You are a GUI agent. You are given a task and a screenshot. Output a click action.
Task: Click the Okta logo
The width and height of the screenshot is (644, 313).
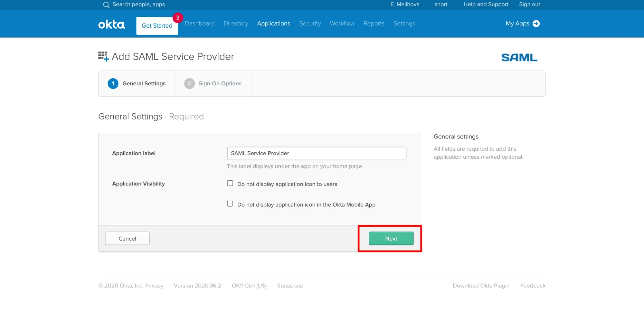[x=111, y=24]
